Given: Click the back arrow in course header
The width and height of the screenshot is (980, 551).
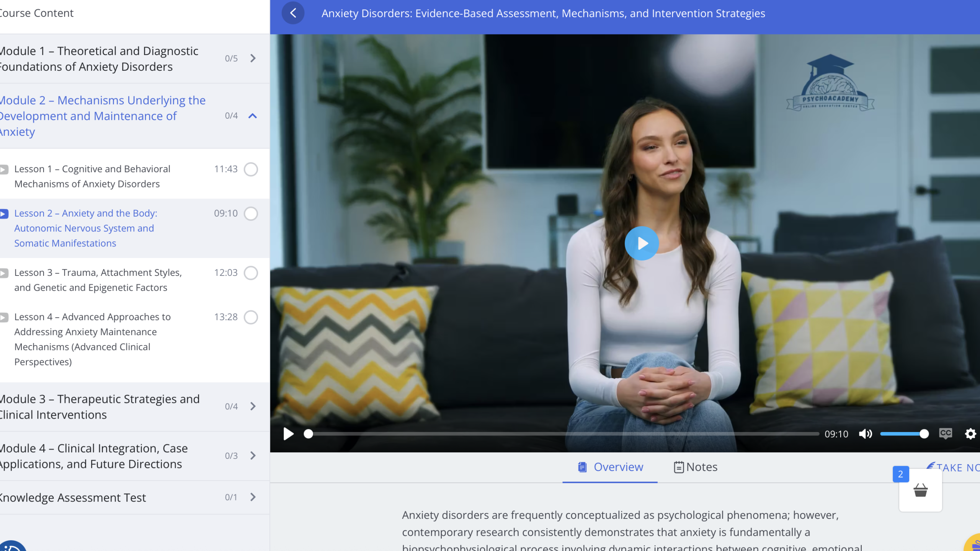Looking at the screenshot, I should (293, 13).
